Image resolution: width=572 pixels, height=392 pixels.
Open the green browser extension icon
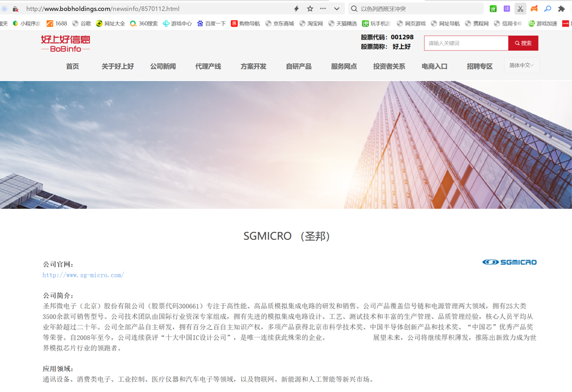pos(493,9)
